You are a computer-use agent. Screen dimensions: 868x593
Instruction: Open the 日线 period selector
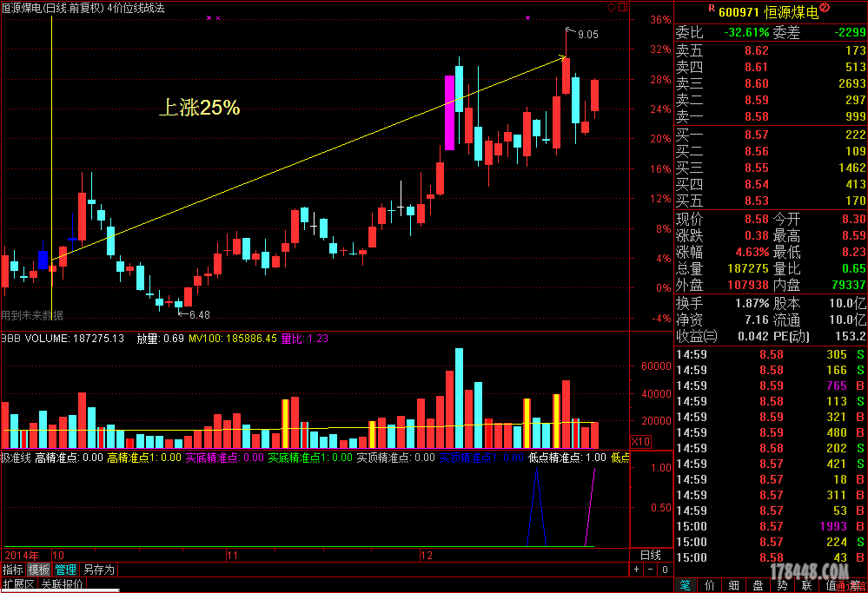click(x=650, y=555)
